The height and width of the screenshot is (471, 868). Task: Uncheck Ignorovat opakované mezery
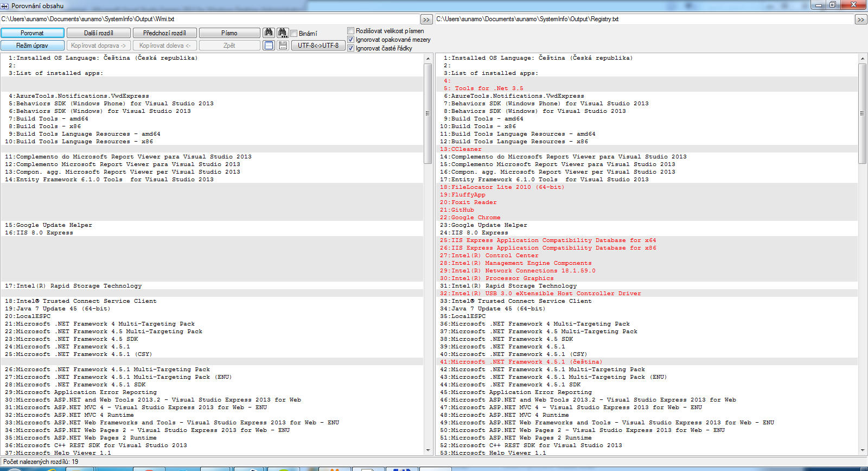(x=351, y=40)
